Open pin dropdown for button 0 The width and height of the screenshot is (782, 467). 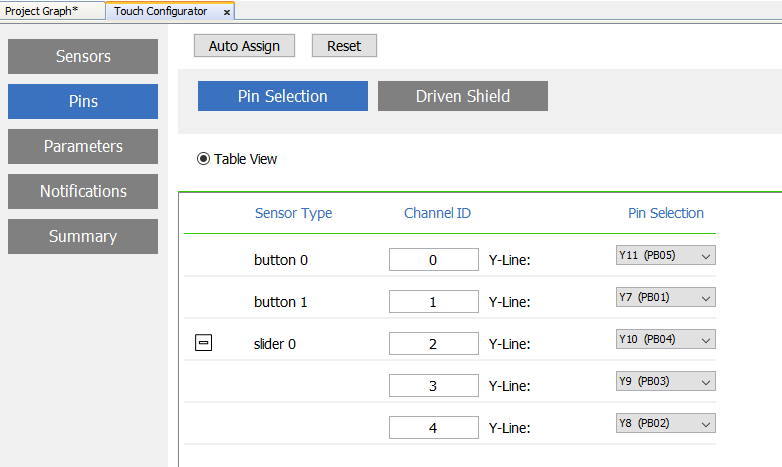[x=665, y=256]
